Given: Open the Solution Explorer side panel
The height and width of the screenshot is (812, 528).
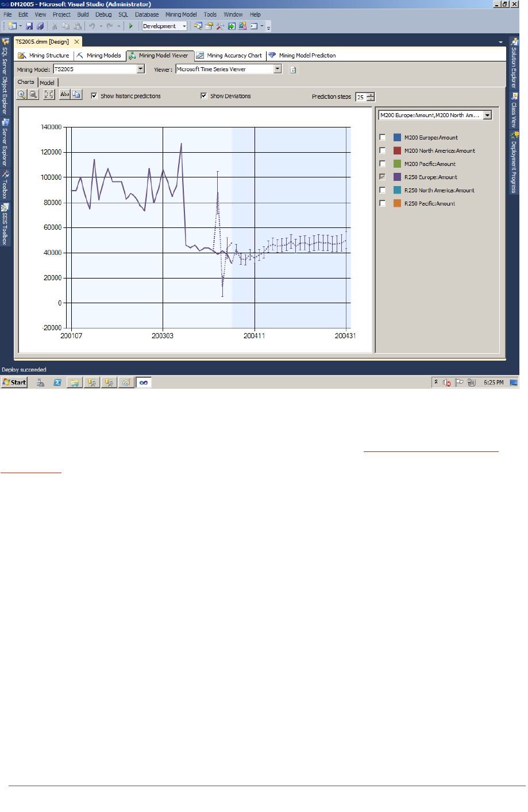Looking at the screenshot, I should click(x=514, y=63).
